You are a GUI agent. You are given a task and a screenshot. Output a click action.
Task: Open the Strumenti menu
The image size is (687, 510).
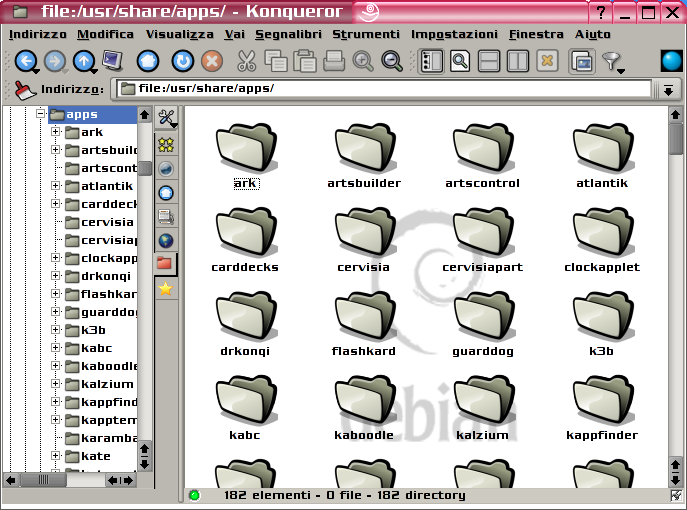366,34
